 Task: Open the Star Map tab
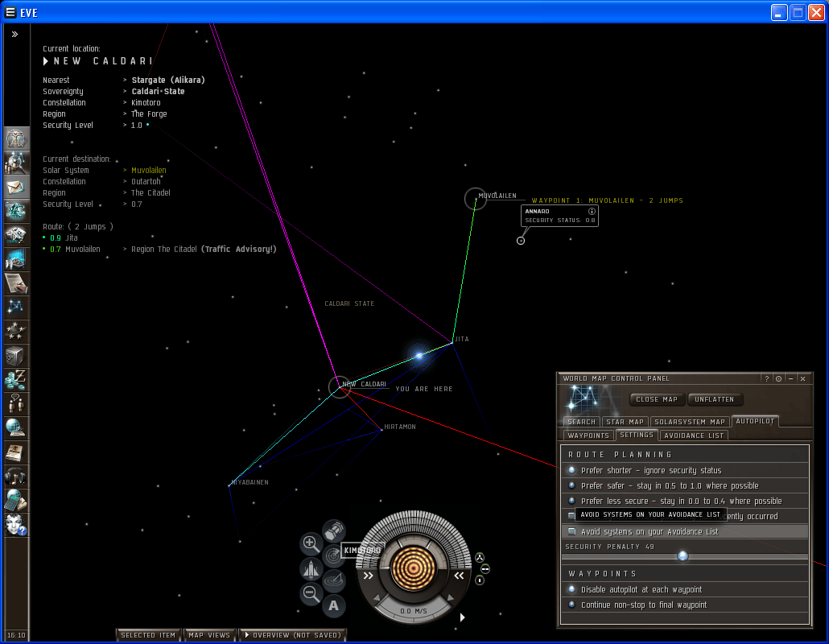tap(625, 420)
